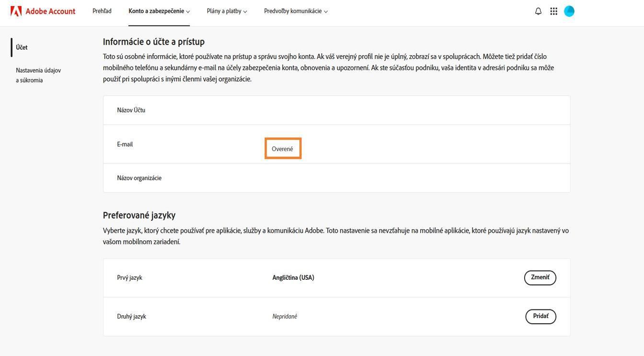The image size is (644, 356).
Task: Click the Adobe logo icon
Action: [x=16, y=11]
